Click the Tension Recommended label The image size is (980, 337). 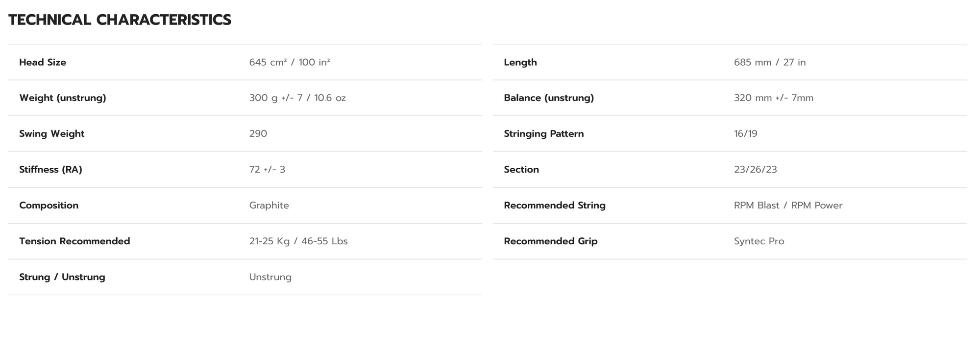coord(74,241)
